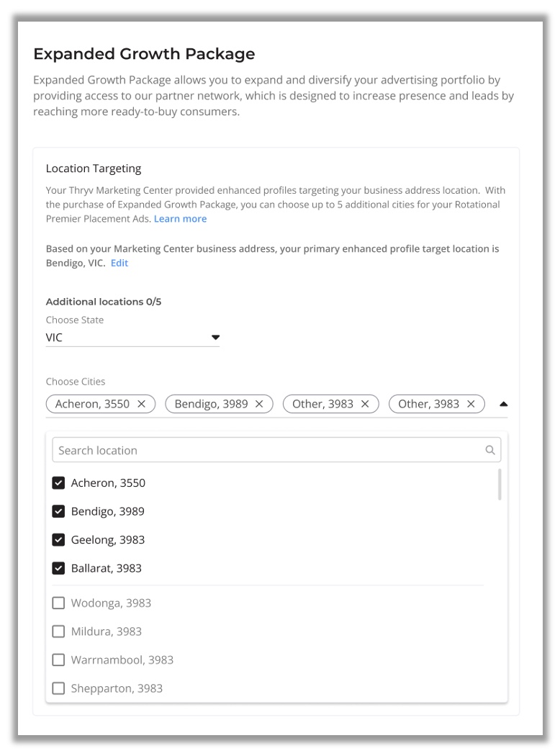The image size is (560, 756).
Task: Tick the Wodonga, 3983 checkbox
Action: click(x=59, y=603)
